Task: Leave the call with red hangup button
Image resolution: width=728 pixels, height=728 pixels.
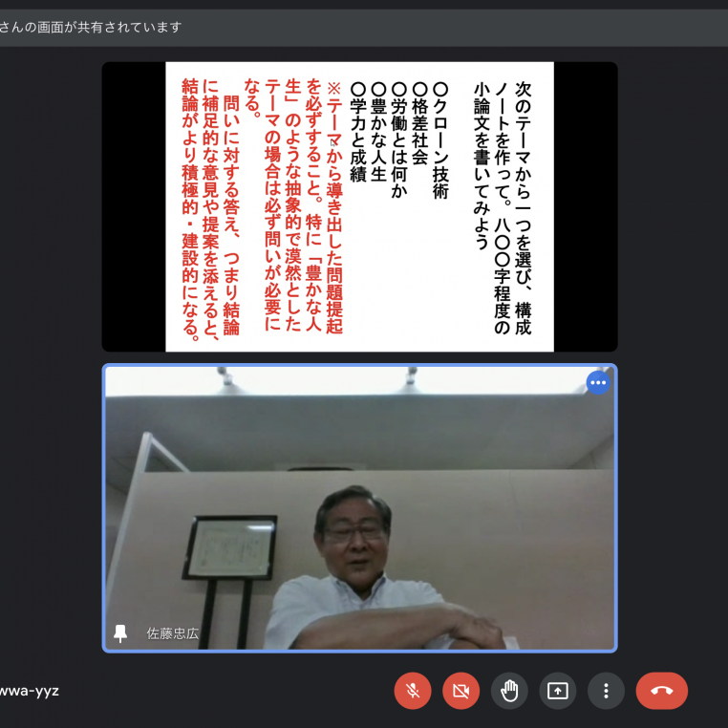Action: click(662, 691)
